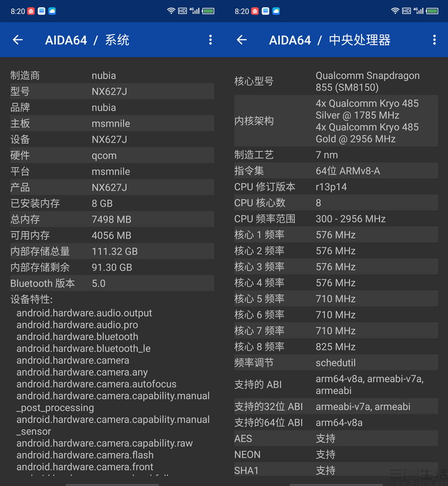The height and width of the screenshot is (486, 448).
Task: Select the 主板 msmnile row
Action: (x=112, y=123)
